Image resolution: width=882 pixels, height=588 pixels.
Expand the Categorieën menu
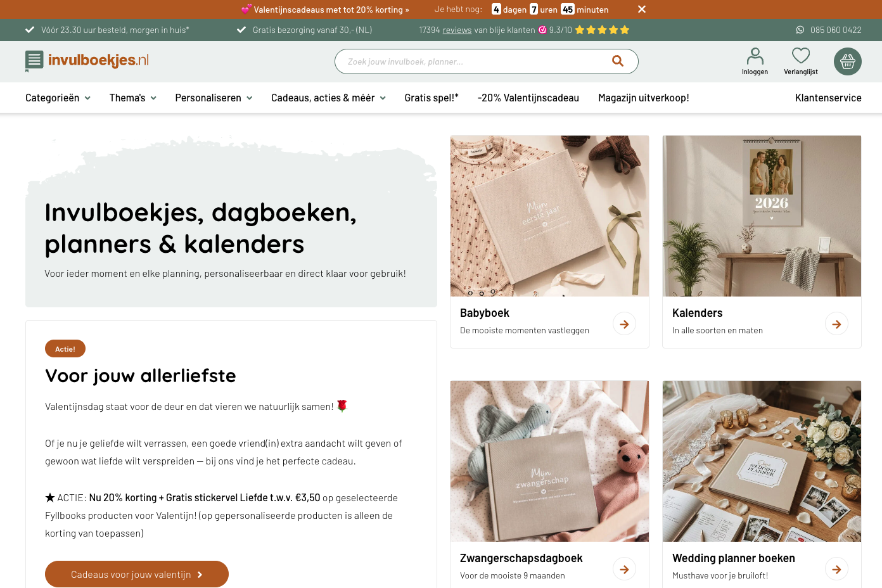[58, 98]
